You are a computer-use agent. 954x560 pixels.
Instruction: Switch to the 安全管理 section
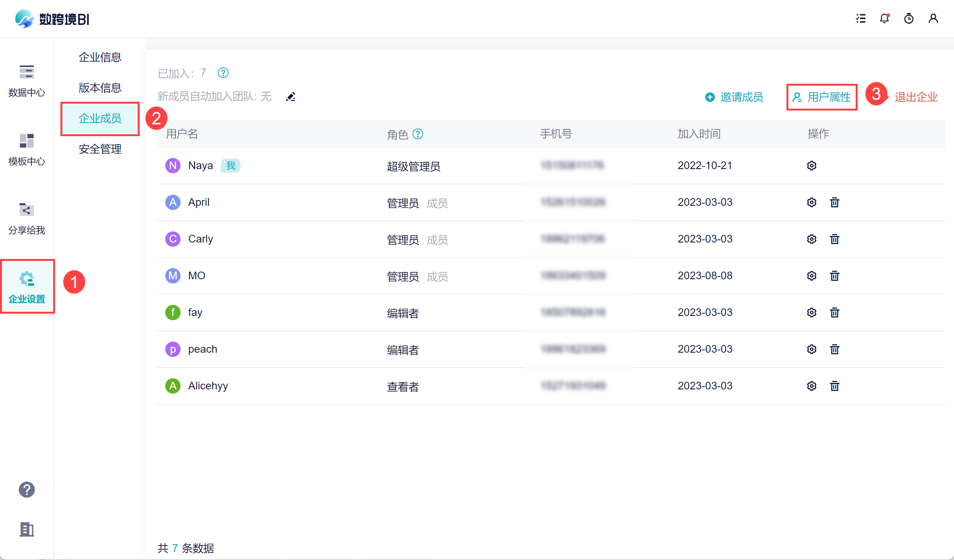[100, 149]
